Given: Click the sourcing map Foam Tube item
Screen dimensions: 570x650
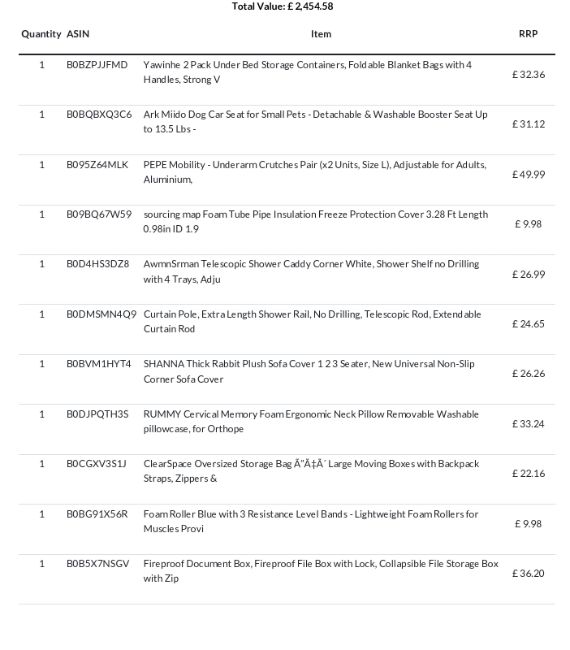Looking at the screenshot, I should (x=315, y=222).
